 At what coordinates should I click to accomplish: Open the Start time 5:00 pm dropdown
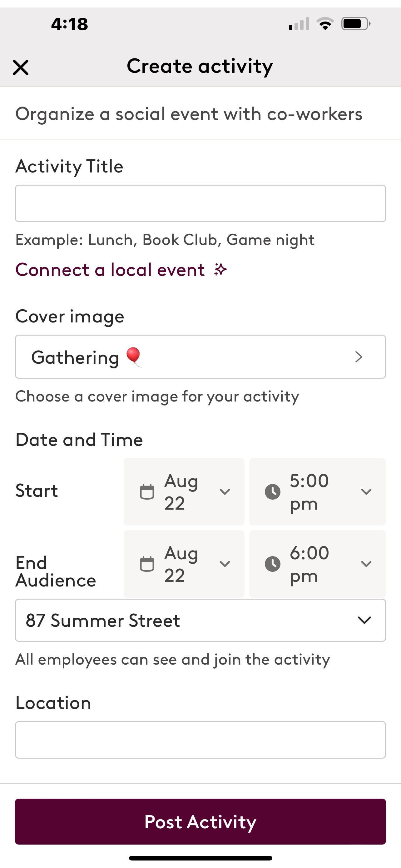pyautogui.click(x=318, y=491)
